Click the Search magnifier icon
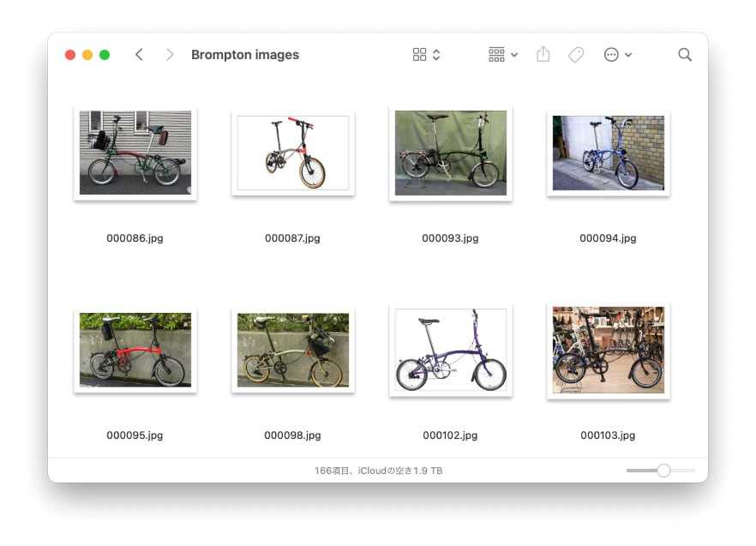Image resolution: width=756 pixels, height=546 pixels. (684, 55)
